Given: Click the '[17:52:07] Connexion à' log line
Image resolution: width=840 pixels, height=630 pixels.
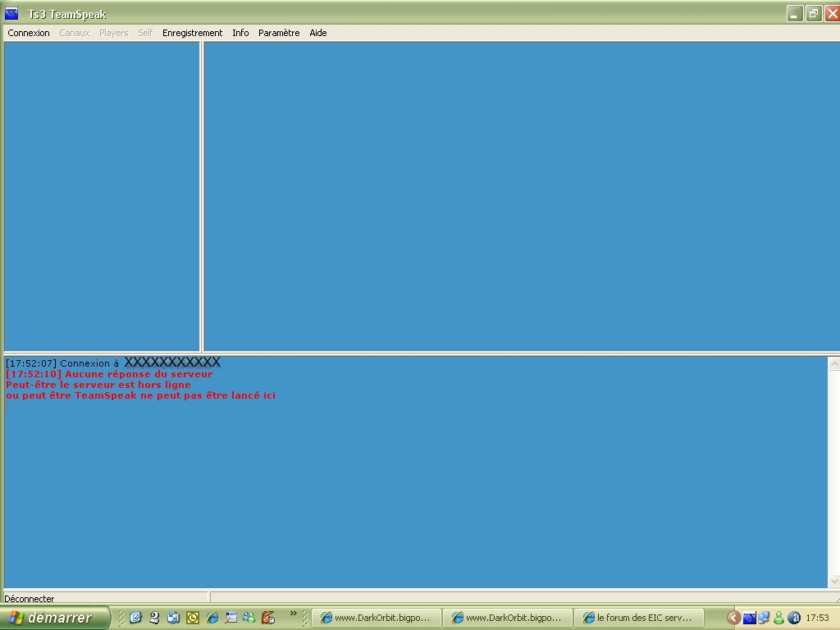Looking at the screenshot, I should 62,363.
